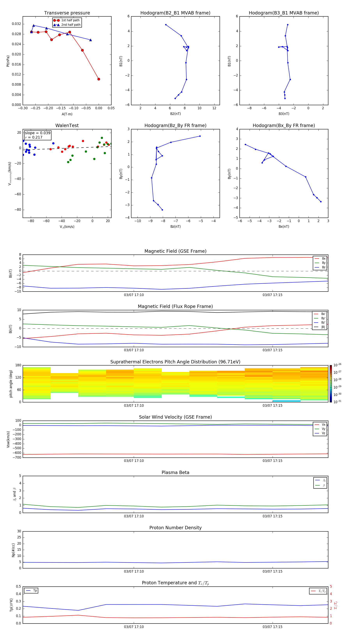Click the 'Transverse pressure' plot title

[67, 13]
